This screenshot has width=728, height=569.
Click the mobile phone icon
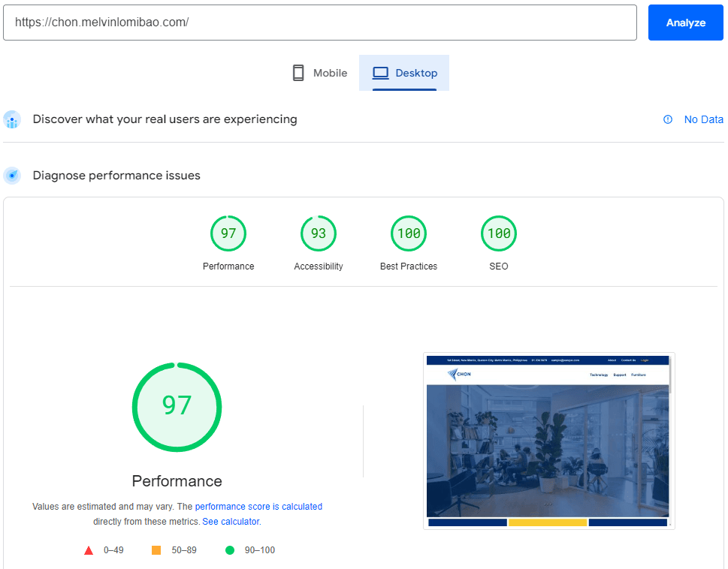[298, 73]
